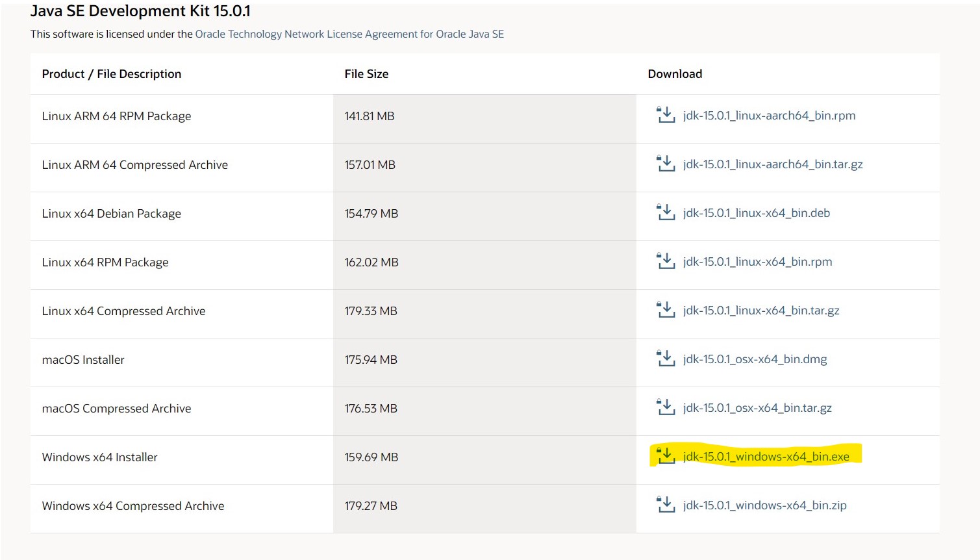Viewport: 980px width, 560px height.
Task: Select Windows x64 Compressed Archive row label
Action: click(133, 506)
